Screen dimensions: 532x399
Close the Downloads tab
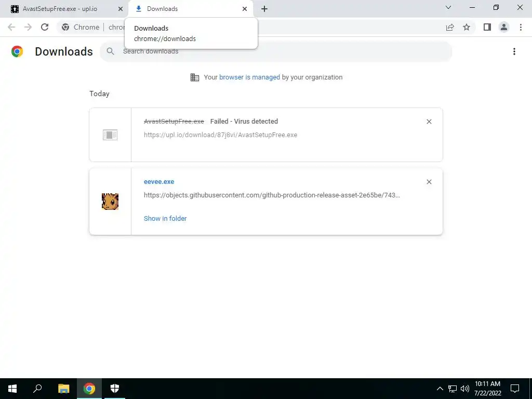click(245, 9)
